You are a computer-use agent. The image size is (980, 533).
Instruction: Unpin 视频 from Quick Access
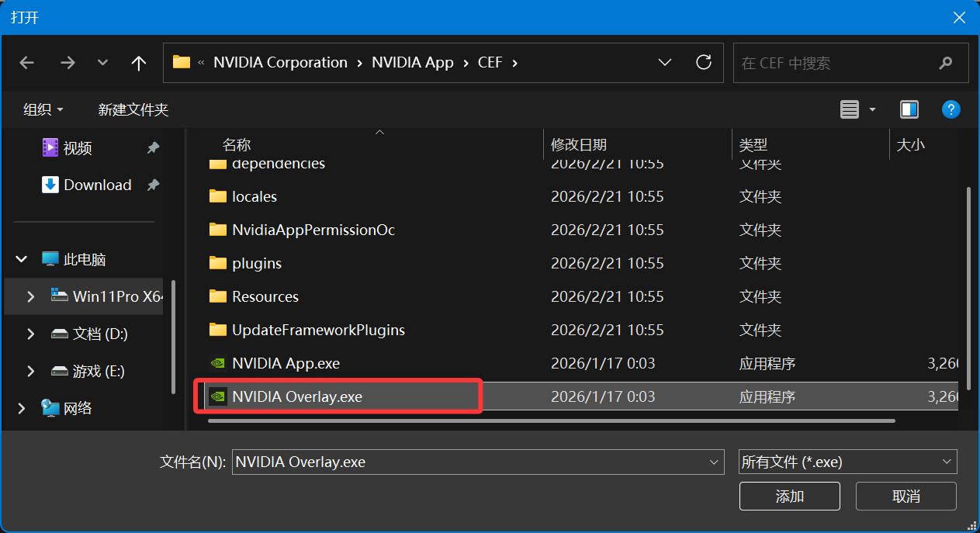pyautogui.click(x=153, y=147)
